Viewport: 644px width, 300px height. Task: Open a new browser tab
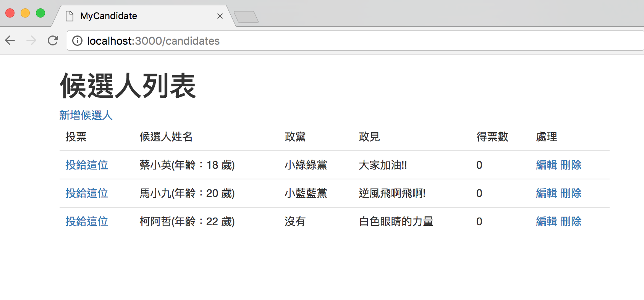(246, 17)
